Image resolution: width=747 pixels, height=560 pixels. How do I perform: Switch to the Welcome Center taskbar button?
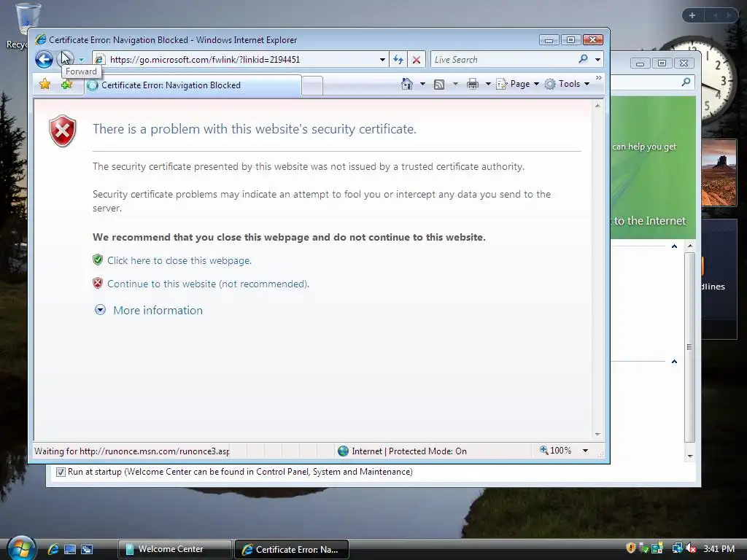point(175,549)
